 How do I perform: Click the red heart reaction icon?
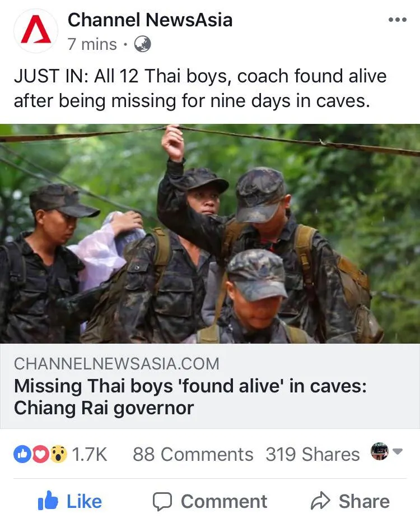40,454
